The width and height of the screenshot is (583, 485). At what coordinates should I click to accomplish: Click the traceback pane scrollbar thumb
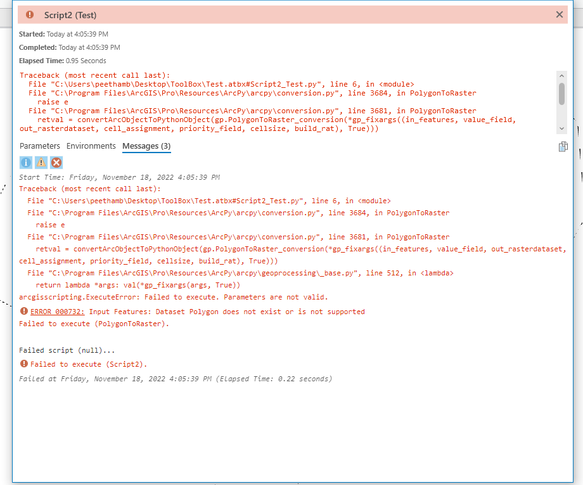point(562,94)
